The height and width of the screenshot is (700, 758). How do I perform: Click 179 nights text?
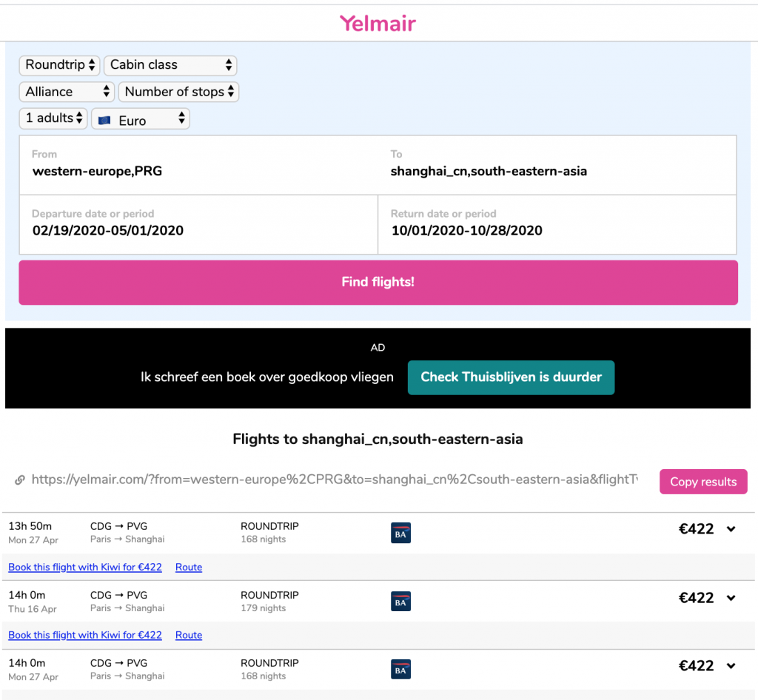pos(263,608)
